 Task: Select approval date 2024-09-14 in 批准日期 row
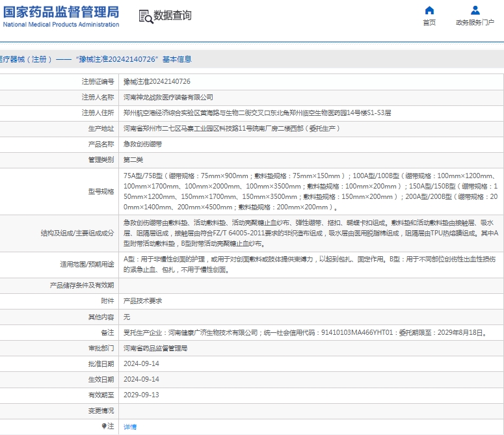(x=141, y=363)
